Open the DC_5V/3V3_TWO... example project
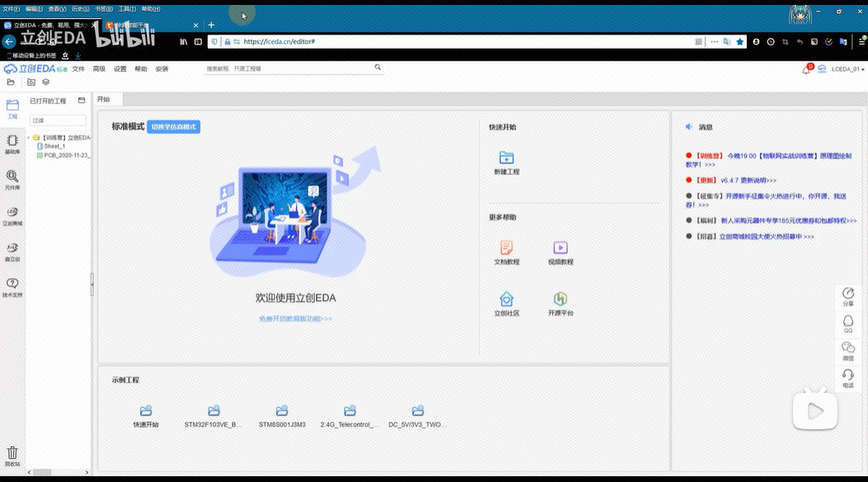Screen dimensions: 868x482 pyautogui.click(x=417, y=416)
